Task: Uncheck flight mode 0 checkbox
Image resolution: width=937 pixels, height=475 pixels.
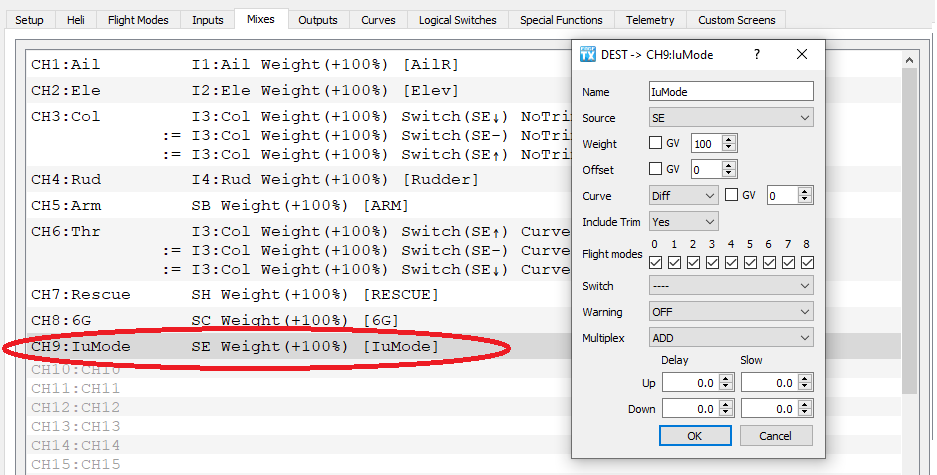Action: [655, 262]
